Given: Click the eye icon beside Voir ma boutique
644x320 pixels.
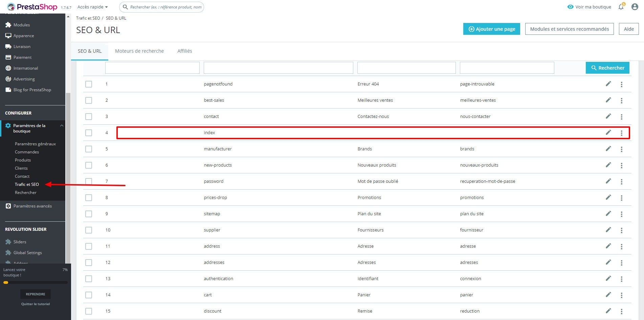Looking at the screenshot, I should 571,7.
